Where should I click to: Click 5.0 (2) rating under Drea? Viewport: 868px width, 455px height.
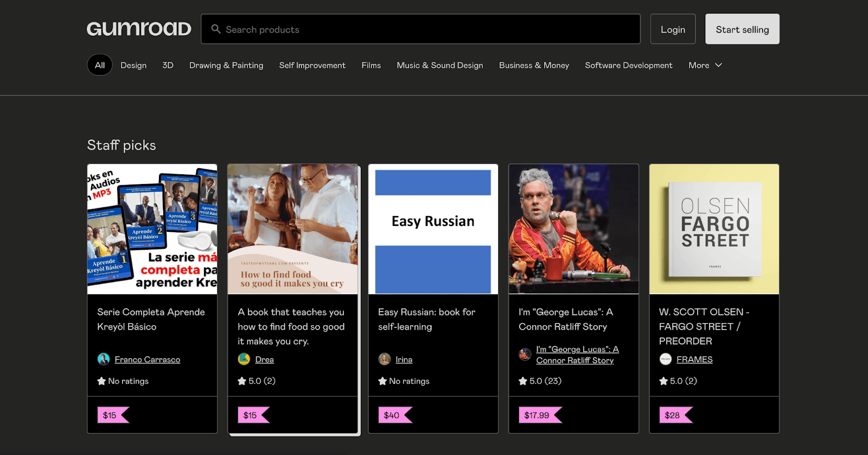pyautogui.click(x=262, y=381)
